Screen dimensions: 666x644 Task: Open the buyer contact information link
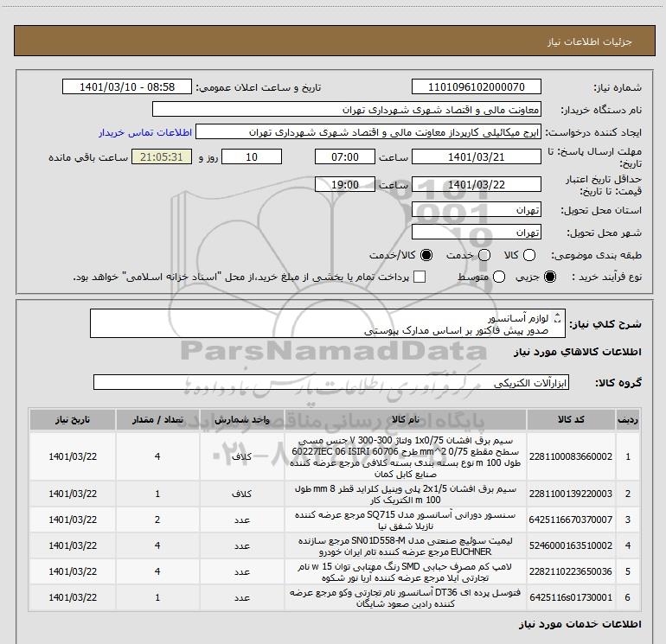click(145, 132)
